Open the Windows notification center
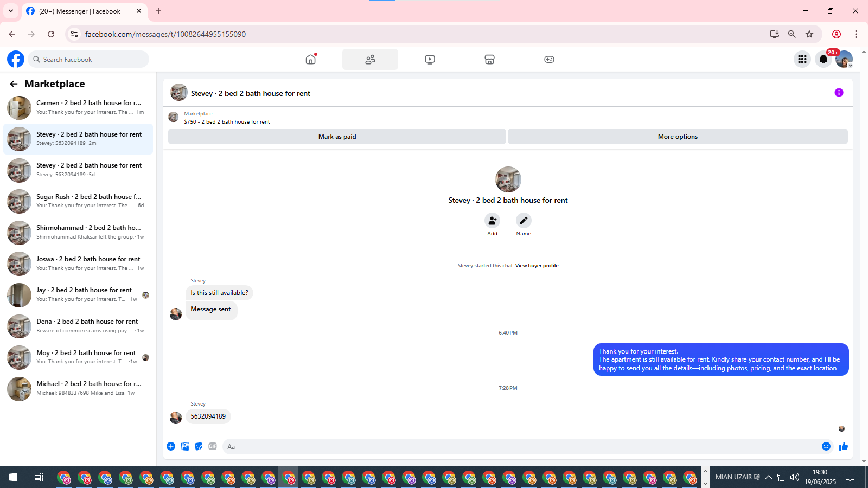The image size is (868, 488). [850, 477]
